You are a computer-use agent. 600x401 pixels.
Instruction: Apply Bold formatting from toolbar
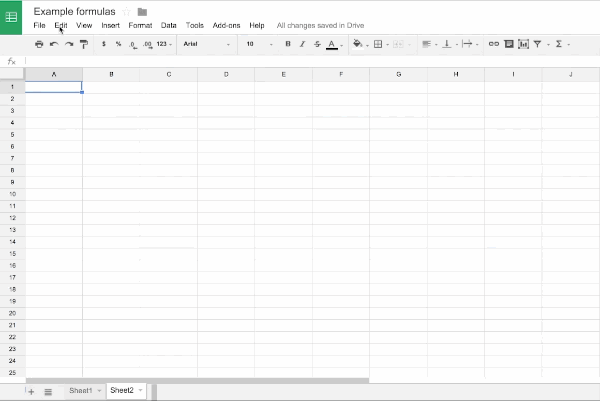[x=288, y=44]
